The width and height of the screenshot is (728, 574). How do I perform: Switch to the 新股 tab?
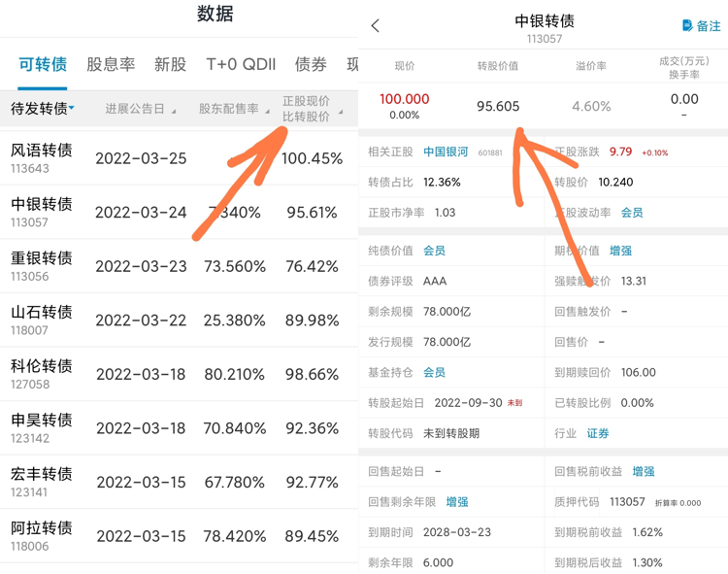(171, 64)
